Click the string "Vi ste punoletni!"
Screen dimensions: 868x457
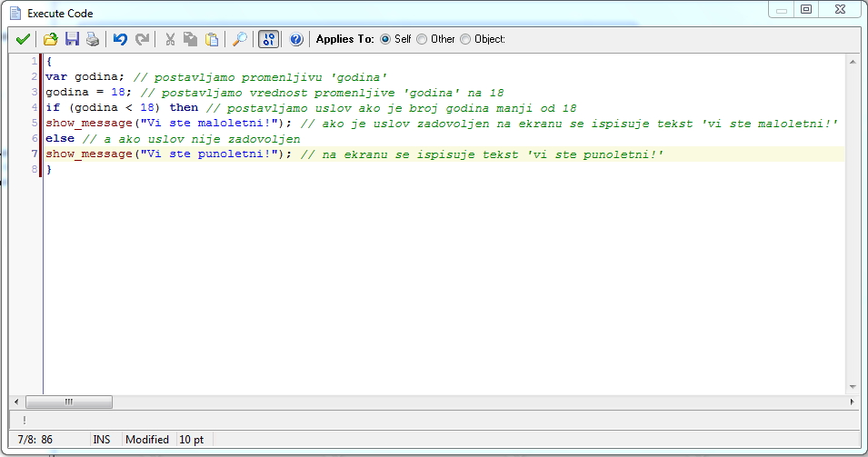(x=209, y=154)
